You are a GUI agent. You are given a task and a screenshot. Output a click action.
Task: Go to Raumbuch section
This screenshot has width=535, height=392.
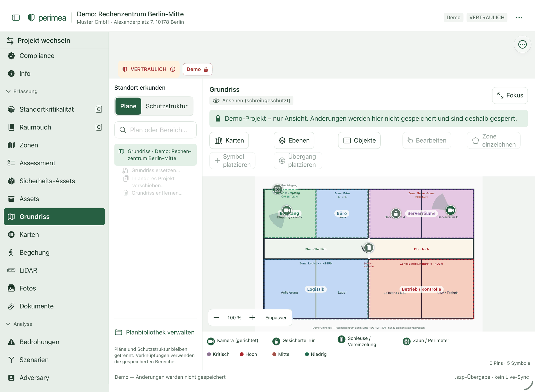pos(54,127)
